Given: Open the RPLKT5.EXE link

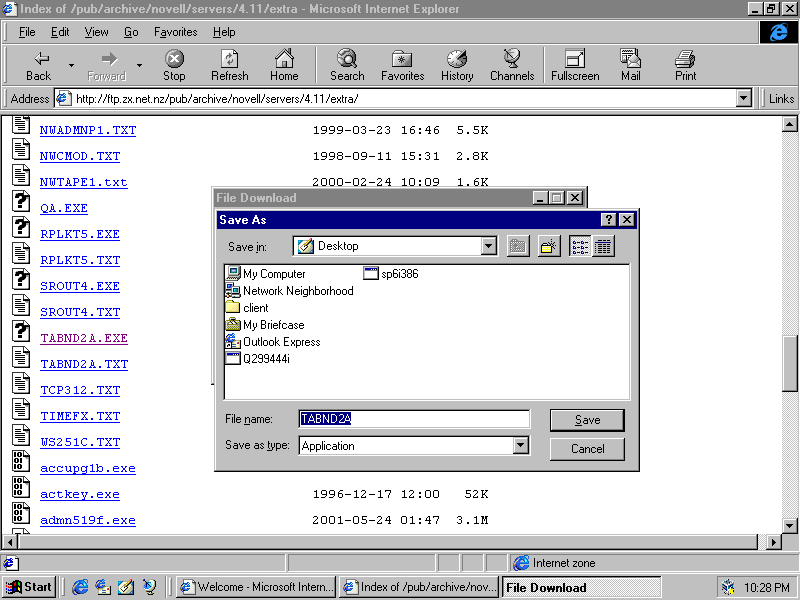Looking at the screenshot, I should [x=80, y=235].
